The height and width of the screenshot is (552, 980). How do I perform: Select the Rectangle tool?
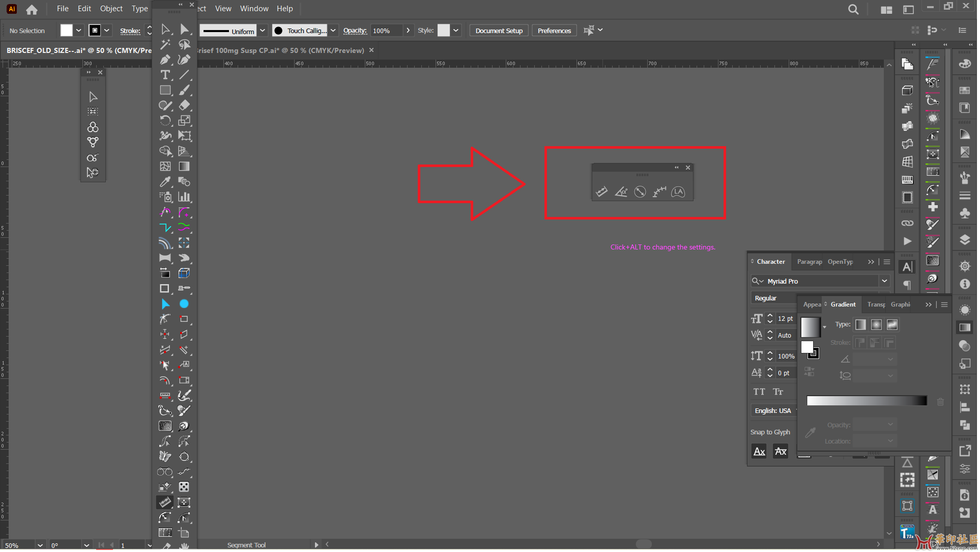coord(165,91)
